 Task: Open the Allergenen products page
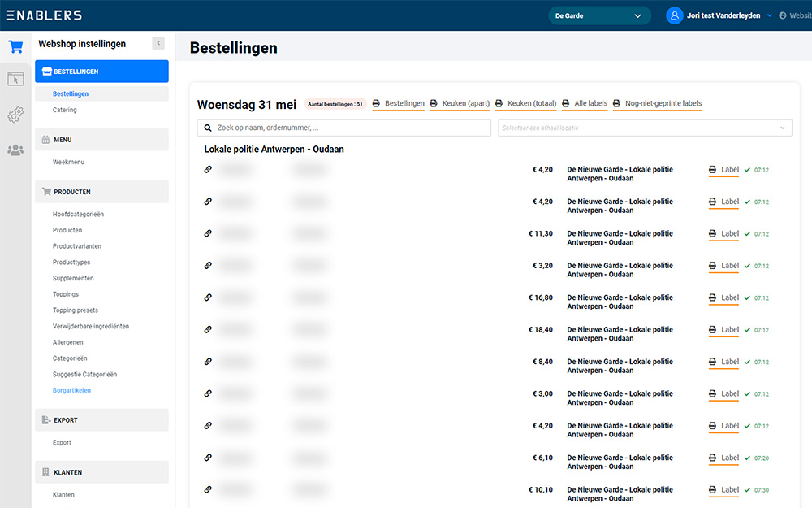(x=69, y=343)
